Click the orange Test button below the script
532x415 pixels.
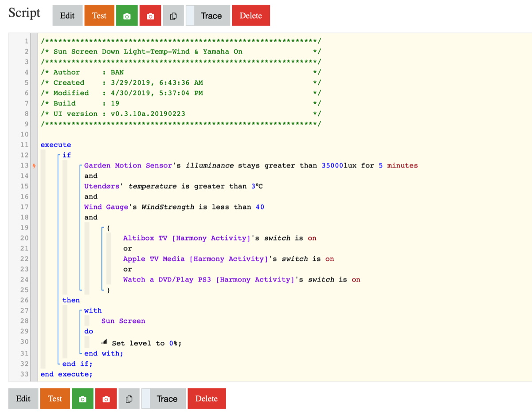[55, 399]
